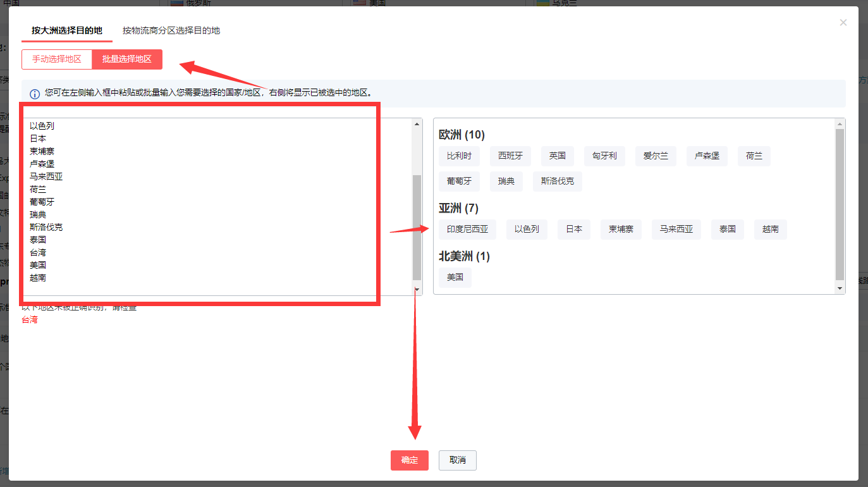
Task: Cancel with the 取消 button
Action: click(x=458, y=460)
